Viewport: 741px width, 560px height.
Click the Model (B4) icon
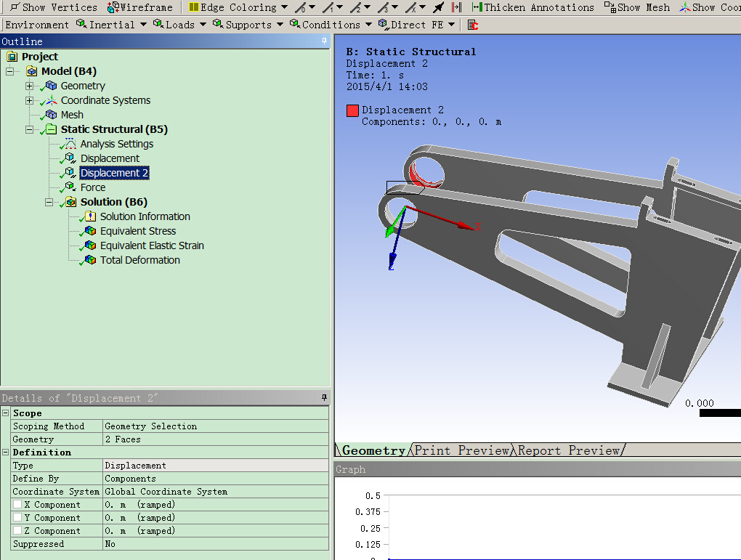[32, 71]
